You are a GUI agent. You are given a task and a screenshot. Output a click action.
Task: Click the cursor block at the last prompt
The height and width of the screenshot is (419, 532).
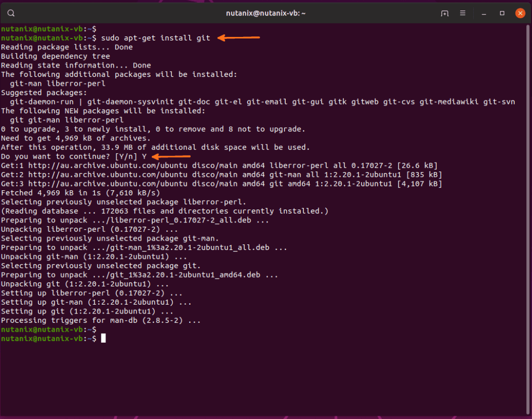103,338
